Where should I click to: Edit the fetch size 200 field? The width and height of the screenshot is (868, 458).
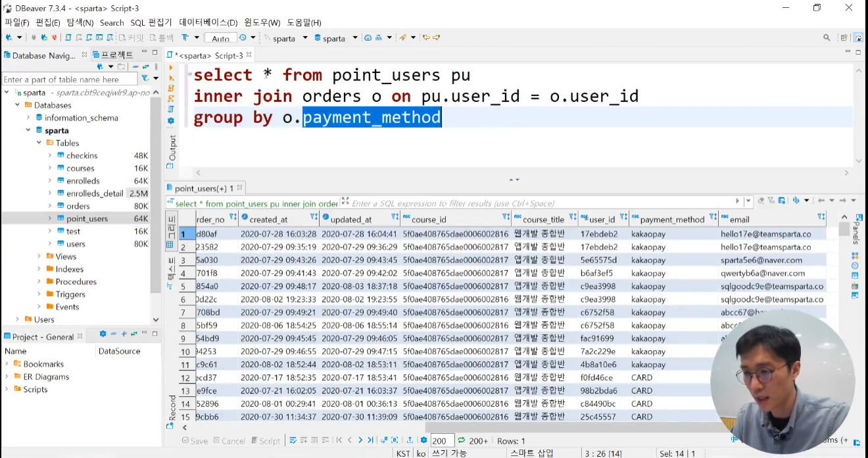(x=442, y=441)
